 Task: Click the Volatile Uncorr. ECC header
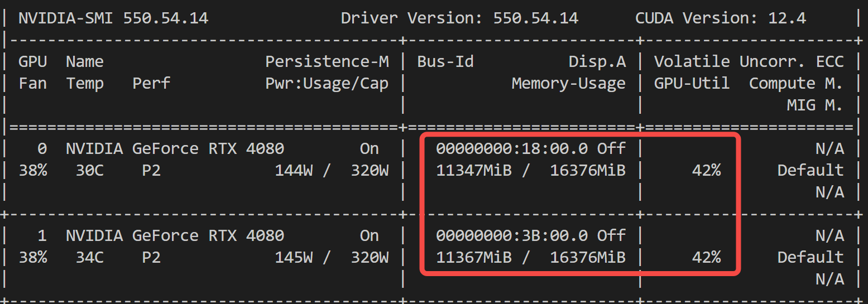click(749, 61)
